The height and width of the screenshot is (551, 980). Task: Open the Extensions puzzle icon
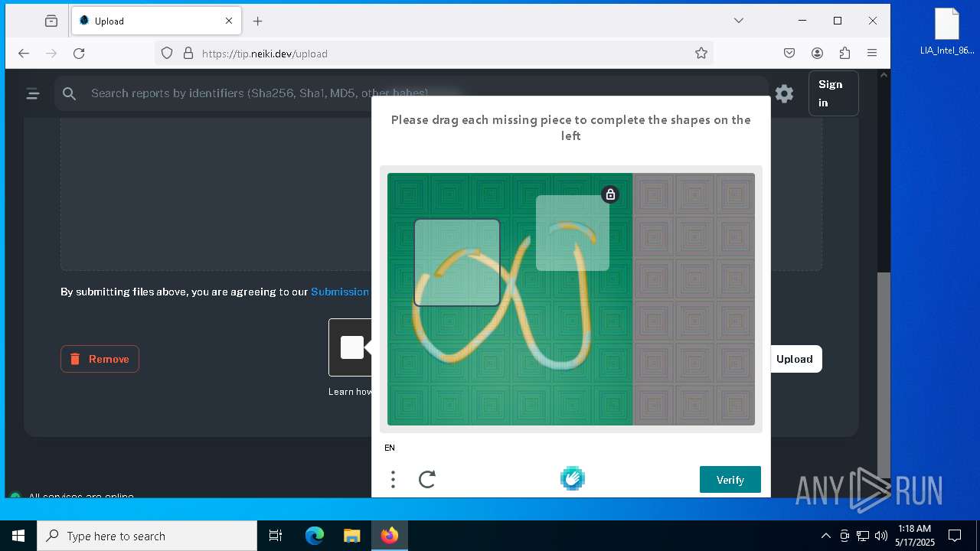click(844, 54)
